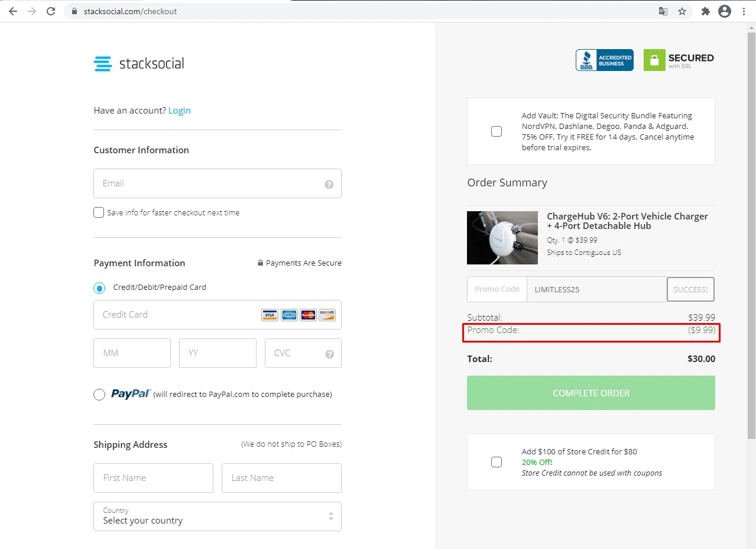Click the First Name field
This screenshot has width=756, height=549.
point(153,478)
